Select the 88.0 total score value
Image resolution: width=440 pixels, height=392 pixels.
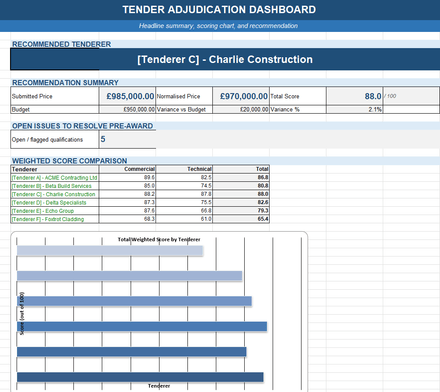click(x=354, y=96)
